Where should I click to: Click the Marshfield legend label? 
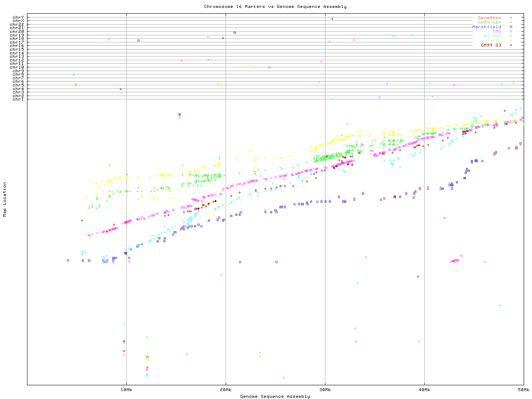pos(487,27)
